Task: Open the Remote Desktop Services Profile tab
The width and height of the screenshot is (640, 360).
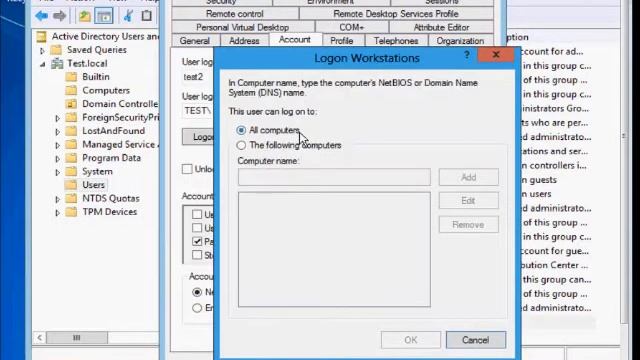Action: (x=396, y=14)
